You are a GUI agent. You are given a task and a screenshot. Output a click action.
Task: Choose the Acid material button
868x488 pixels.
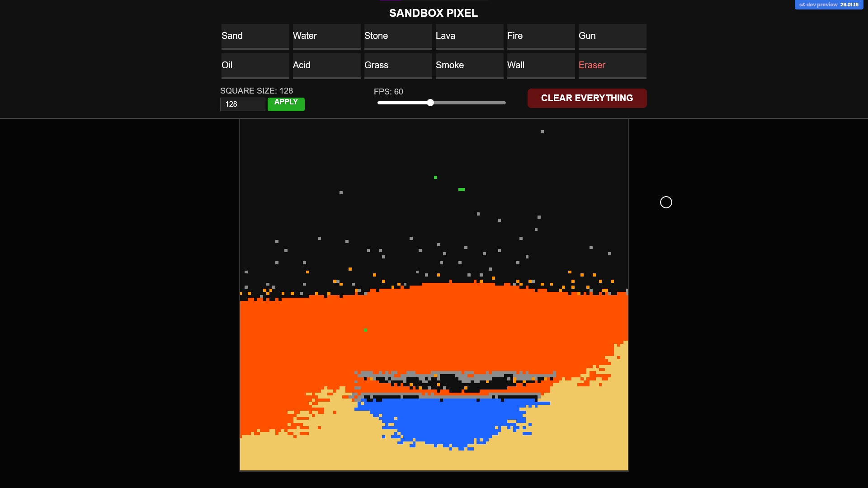click(x=326, y=66)
